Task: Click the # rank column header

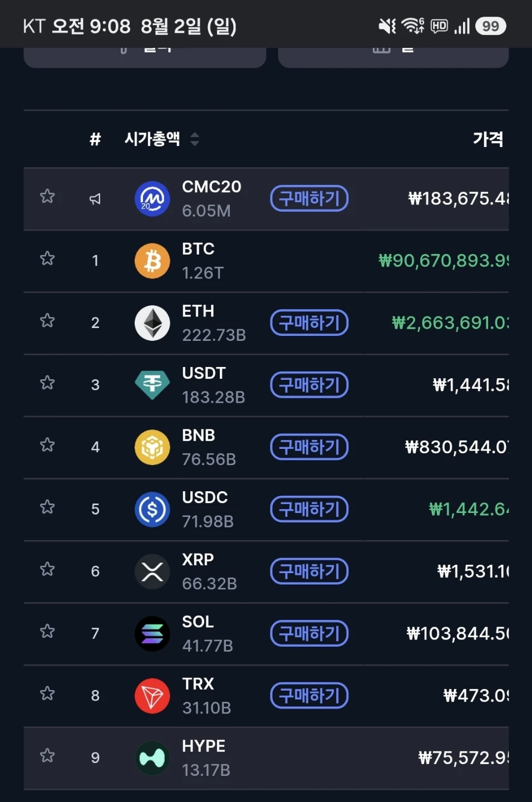Action: (x=95, y=139)
